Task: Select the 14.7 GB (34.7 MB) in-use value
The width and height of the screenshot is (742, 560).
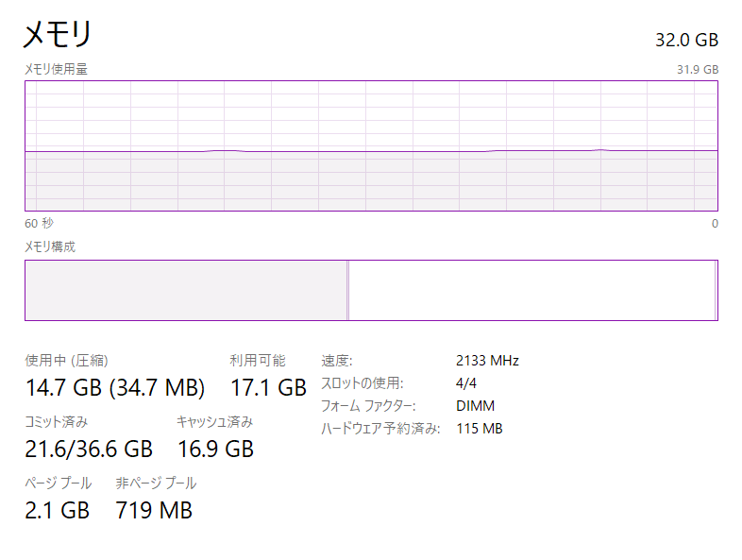Action: point(115,387)
